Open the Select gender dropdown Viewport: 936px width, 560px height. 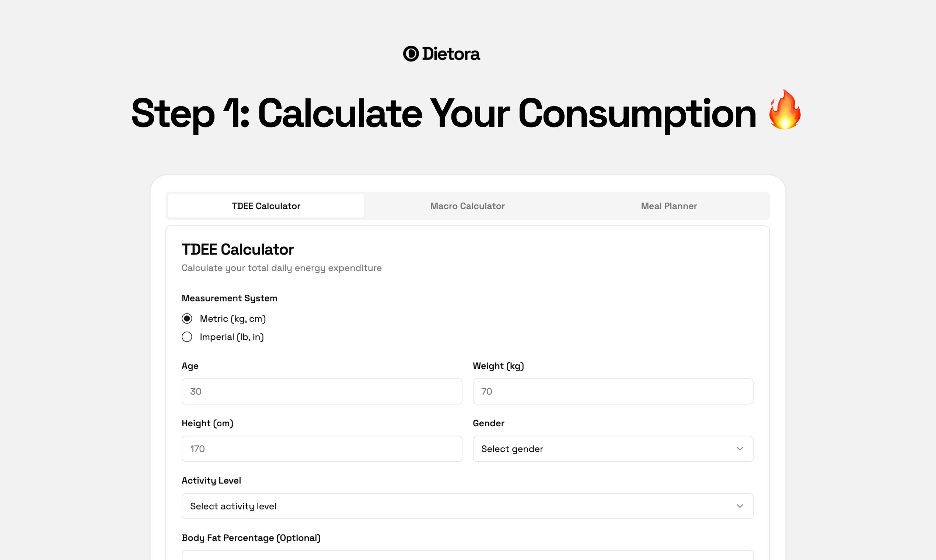point(613,449)
